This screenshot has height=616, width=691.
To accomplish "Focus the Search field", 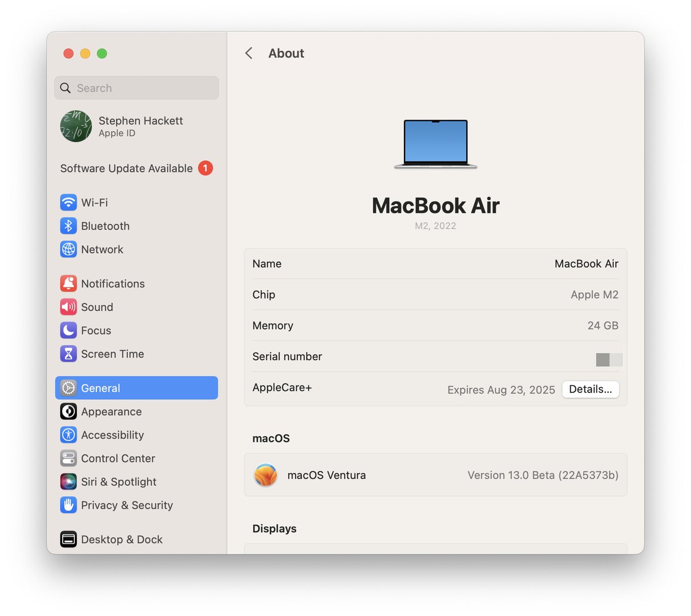I will tap(137, 88).
